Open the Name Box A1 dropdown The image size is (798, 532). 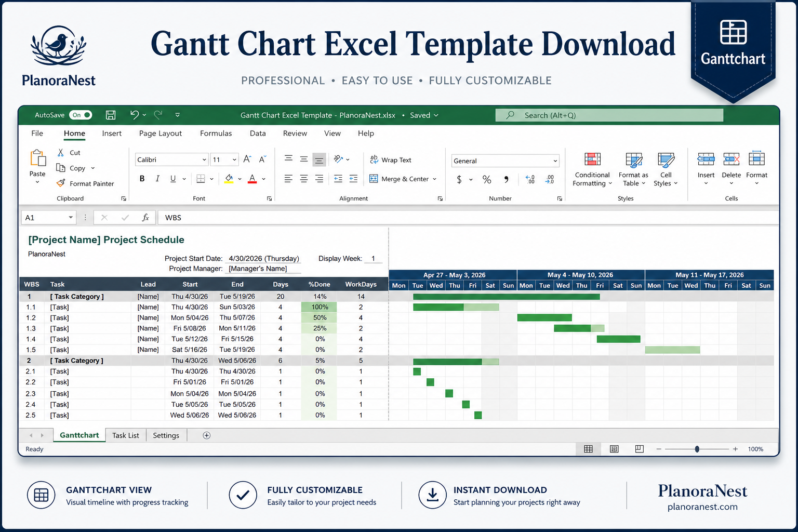click(x=71, y=217)
